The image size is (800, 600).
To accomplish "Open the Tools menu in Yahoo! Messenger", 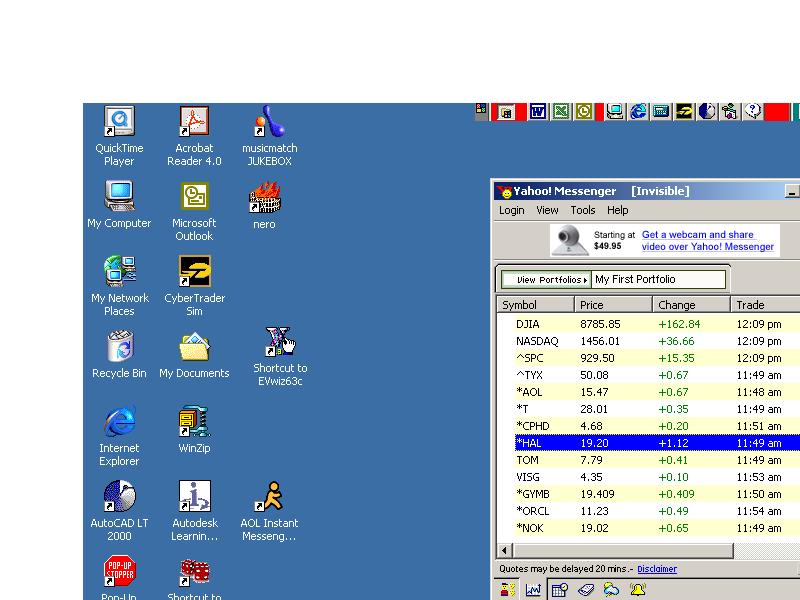I will [x=582, y=210].
